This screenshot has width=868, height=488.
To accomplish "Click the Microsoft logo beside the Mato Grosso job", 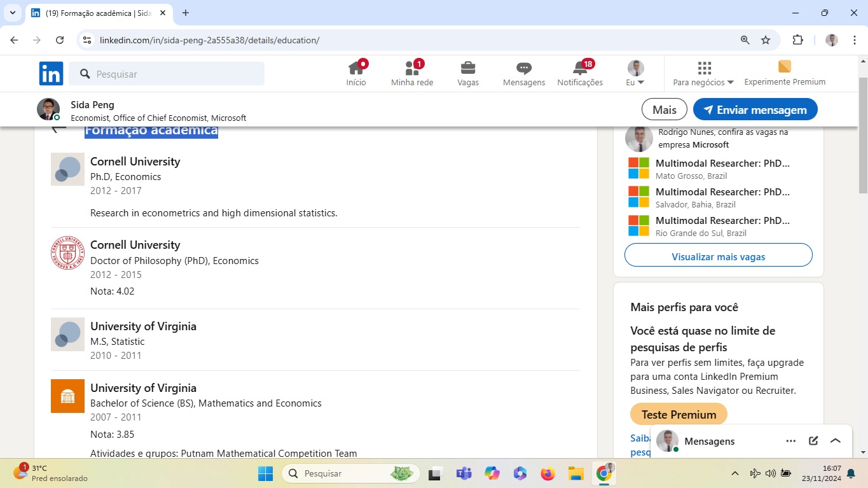I will pos(638,168).
